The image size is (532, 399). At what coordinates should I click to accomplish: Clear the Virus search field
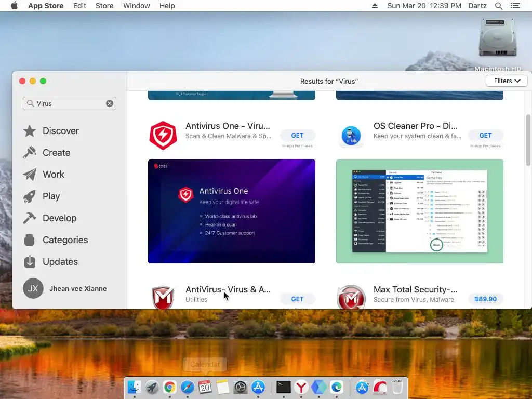click(110, 103)
